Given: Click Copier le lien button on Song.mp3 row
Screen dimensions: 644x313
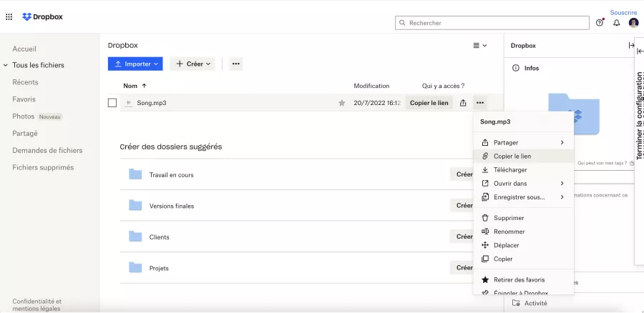Looking at the screenshot, I should click(429, 103).
